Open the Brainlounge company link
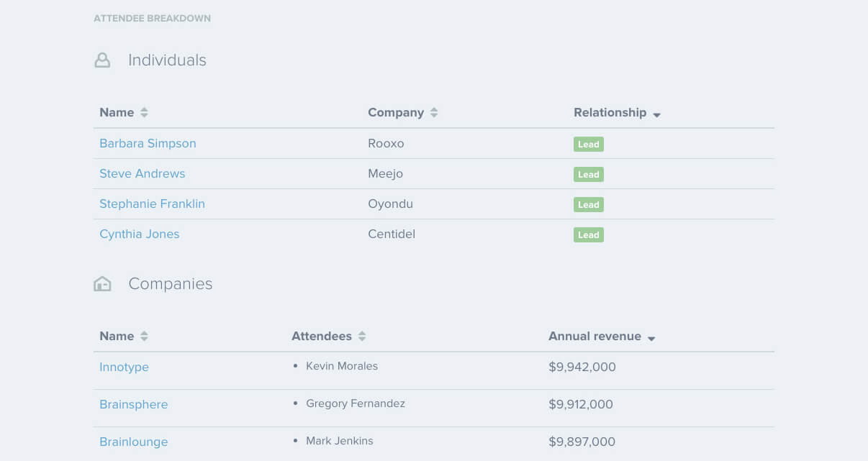868x461 pixels. click(133, 442)
